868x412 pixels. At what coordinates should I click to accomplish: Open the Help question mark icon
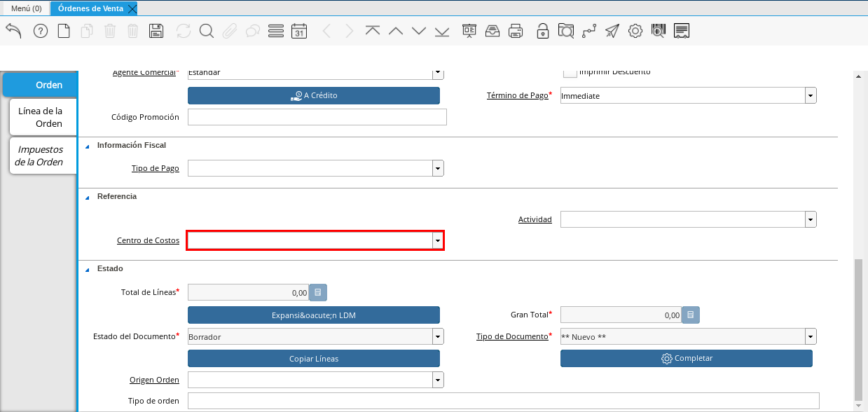coord(41,31)
